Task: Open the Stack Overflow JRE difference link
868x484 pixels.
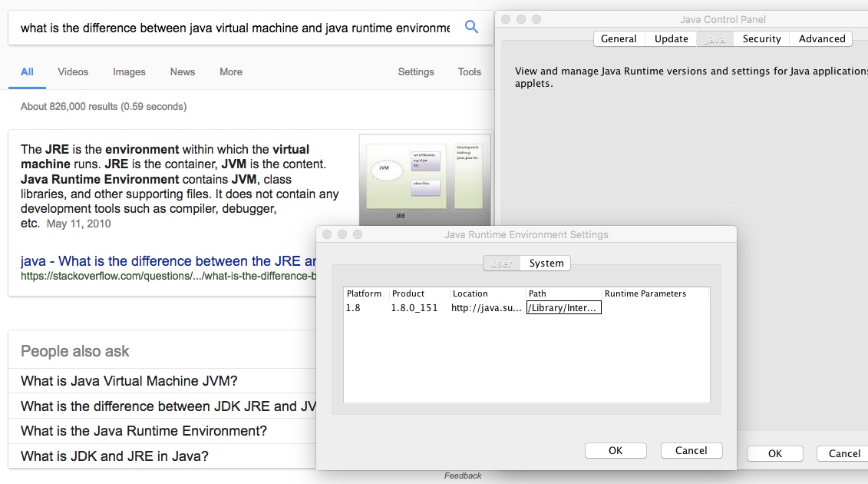Action: click(168, 261)
